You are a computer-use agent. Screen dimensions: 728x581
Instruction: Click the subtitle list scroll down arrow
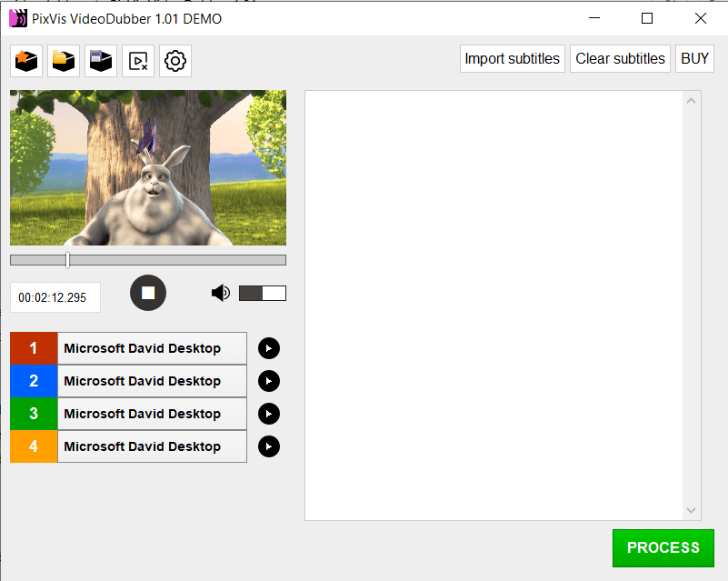691,510
